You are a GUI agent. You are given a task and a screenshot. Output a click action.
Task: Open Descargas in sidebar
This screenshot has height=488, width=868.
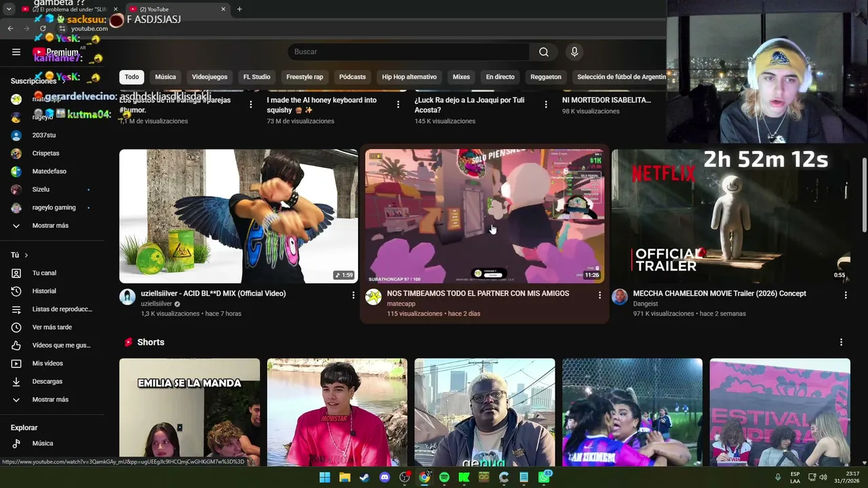(54, 382)
